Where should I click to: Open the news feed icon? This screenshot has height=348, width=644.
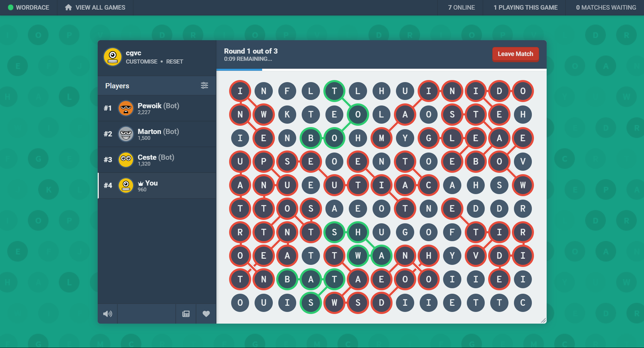tap(186, 314)
